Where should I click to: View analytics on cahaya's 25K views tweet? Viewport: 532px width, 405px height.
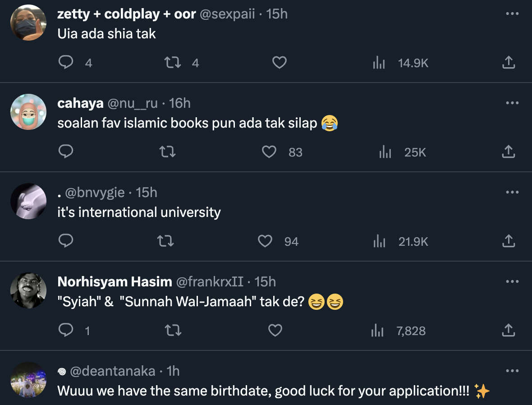pos(385,152)
